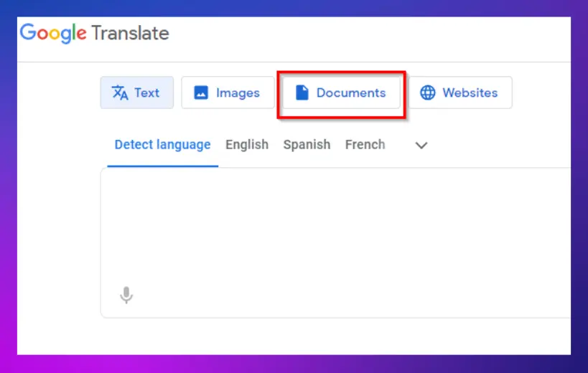Click the translate glyph icon on Text button
The height and width of the screenshot is (373, 588).
point(120,93)
